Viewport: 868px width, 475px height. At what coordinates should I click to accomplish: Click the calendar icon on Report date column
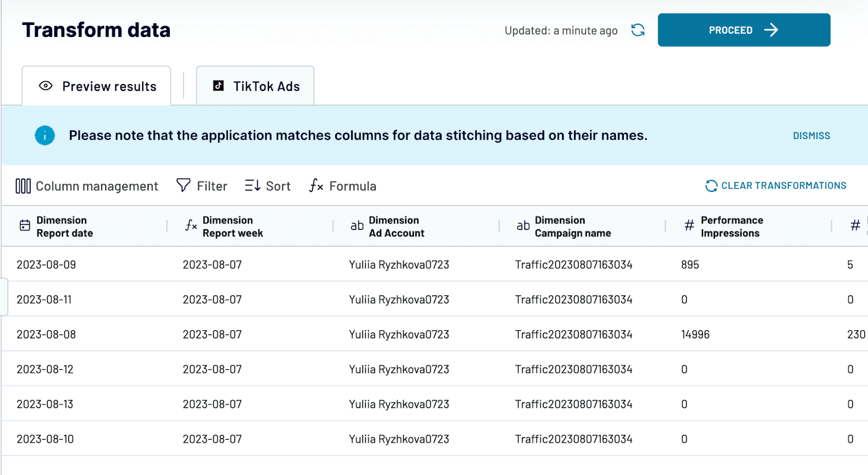pos(25,226)
